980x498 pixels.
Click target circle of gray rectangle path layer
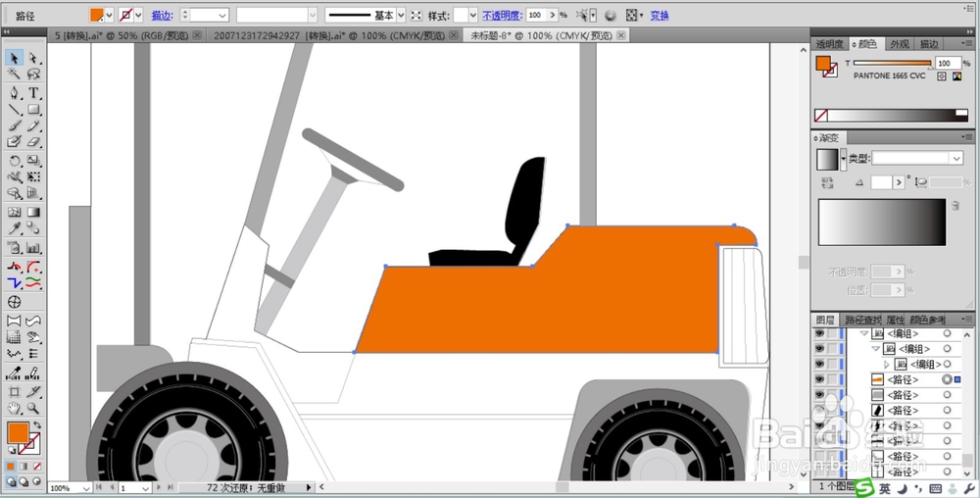coord(948,395)
